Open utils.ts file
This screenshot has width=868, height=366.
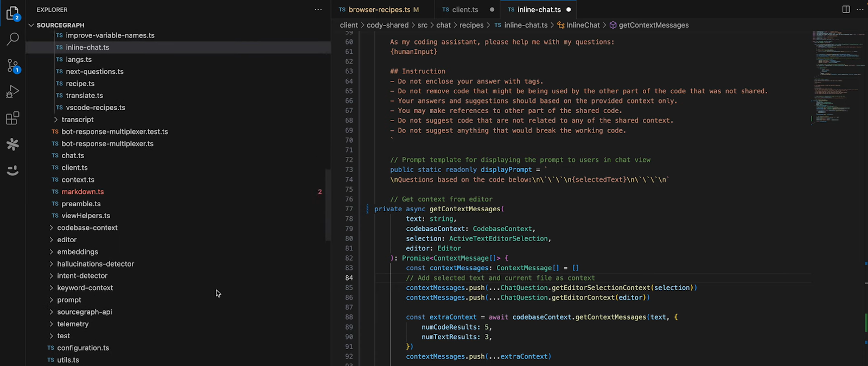tap(178, 360)
